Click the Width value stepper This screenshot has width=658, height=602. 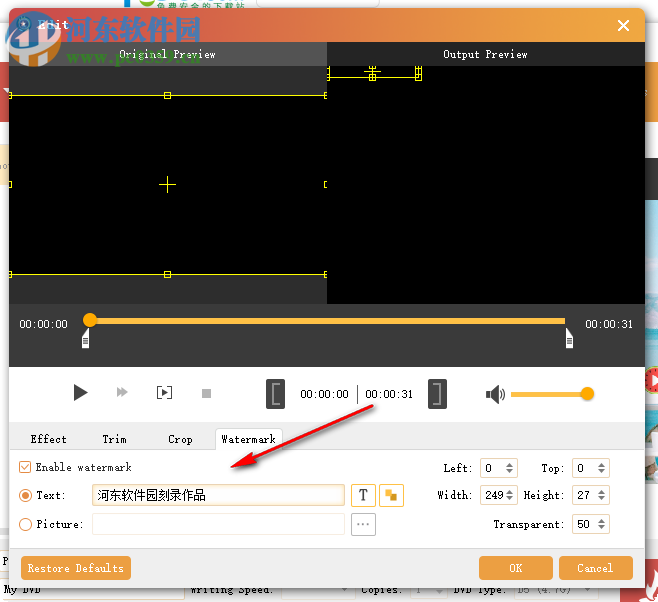[x=509, y=495]
